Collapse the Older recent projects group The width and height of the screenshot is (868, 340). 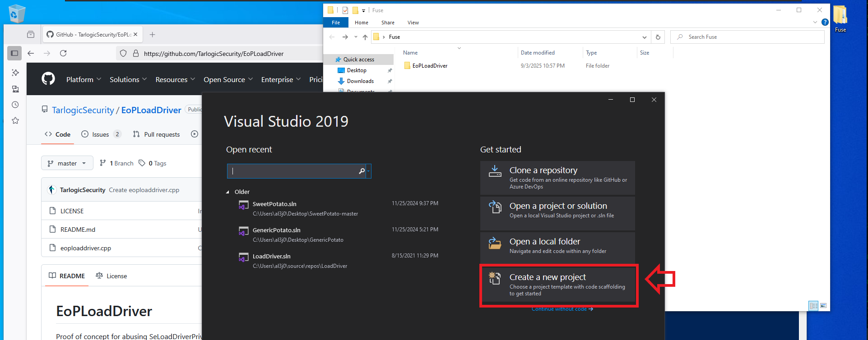(x=227, y=192)
